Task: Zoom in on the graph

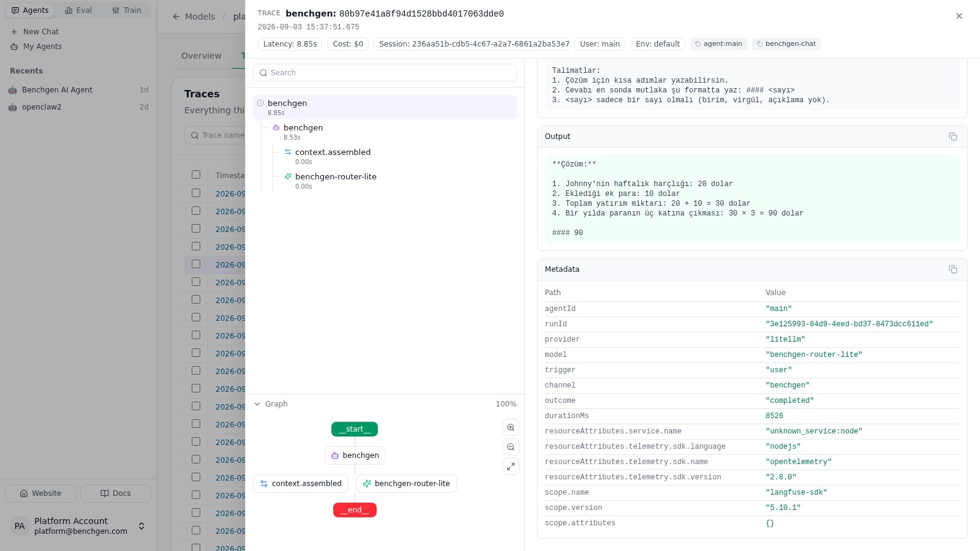Action: click(x=511, y=427)
